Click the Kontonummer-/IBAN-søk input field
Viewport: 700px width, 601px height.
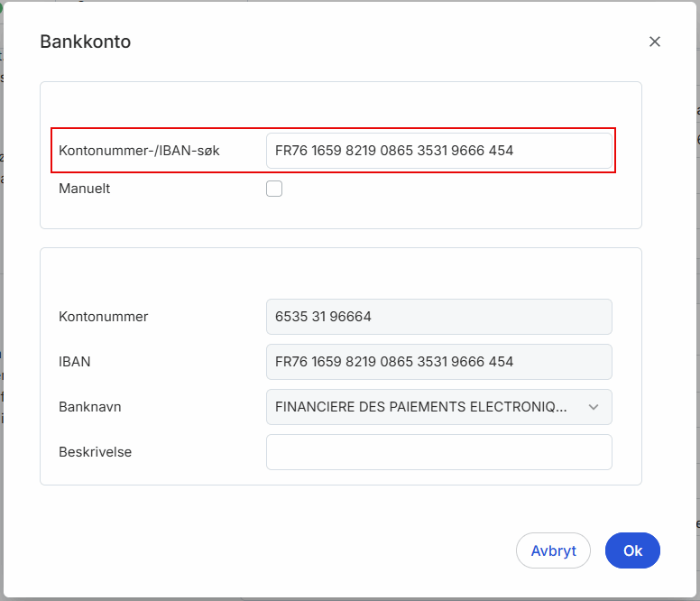(x=438, y=151)
